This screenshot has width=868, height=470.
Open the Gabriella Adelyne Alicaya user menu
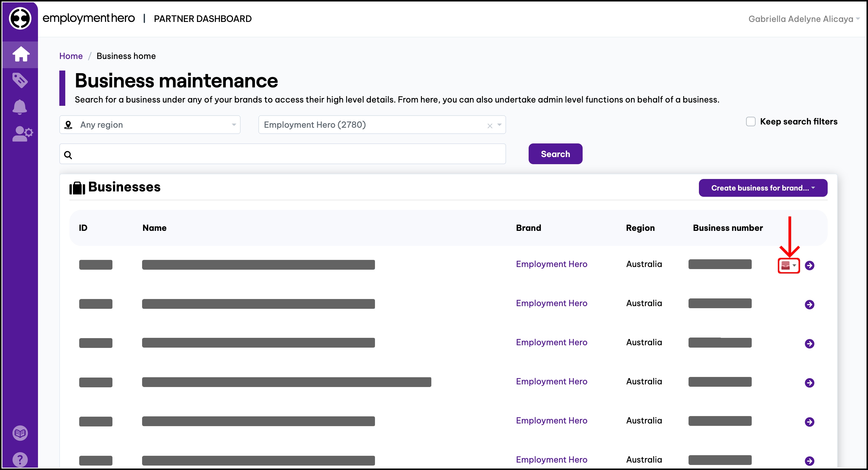pyautogui.click(x=804, y=19)
